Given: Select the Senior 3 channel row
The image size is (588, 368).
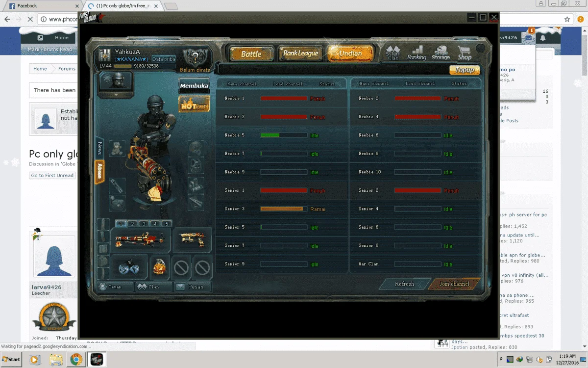Looking at the screenshot, I should click(x=281, y=209).
